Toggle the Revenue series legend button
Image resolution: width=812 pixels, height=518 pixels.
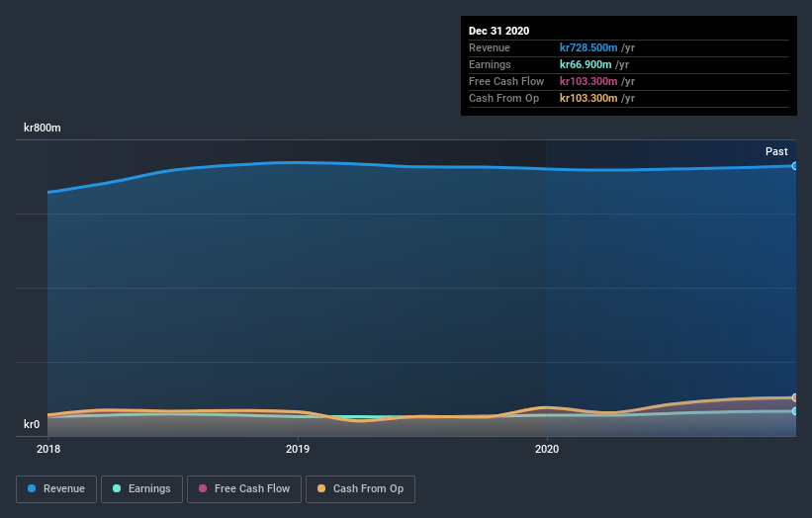click(x=56, y=489)
